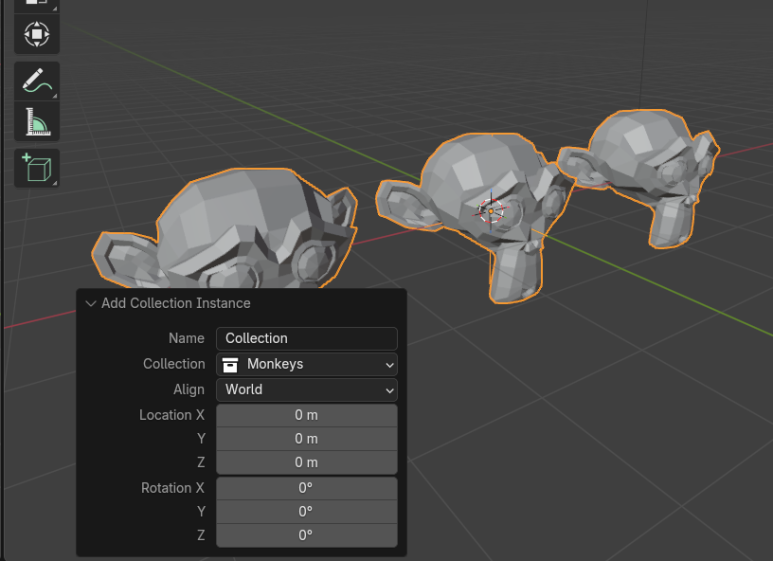Click the Rotation Z value field

click(x=307, y=535)
